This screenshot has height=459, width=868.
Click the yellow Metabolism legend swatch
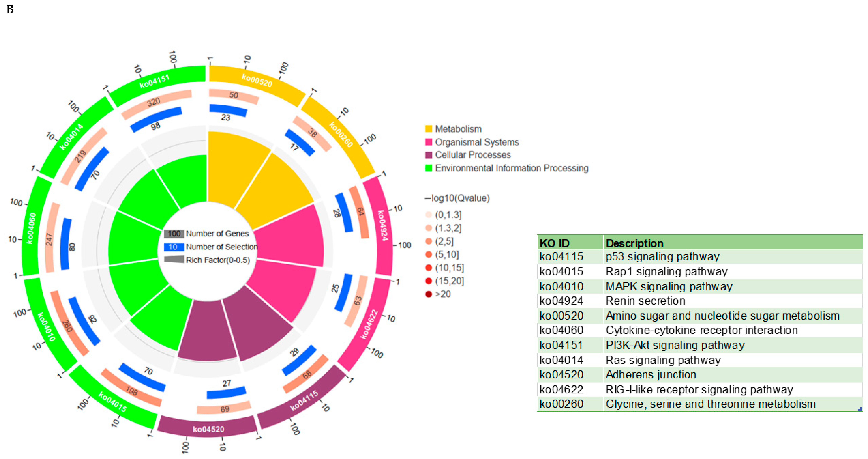click(429, 129)
